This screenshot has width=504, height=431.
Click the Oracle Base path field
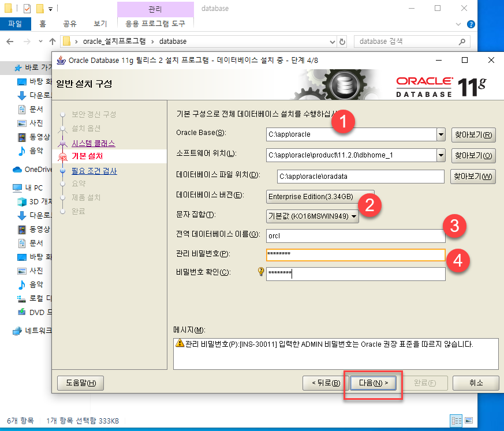pyautogui.click(x=352, y=134)
